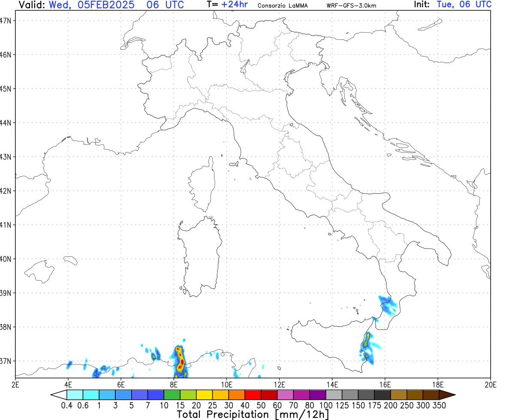
Task: Select the orange 30–40 legend swatch
Action: coord(237,395)
